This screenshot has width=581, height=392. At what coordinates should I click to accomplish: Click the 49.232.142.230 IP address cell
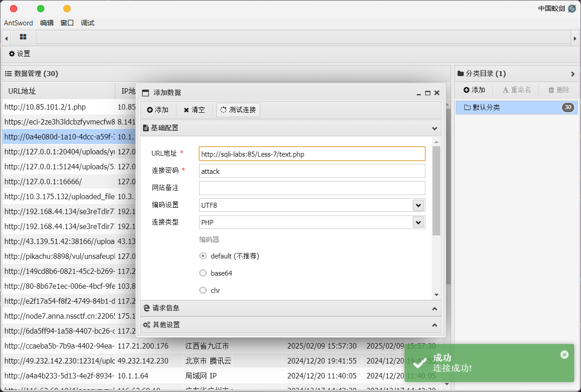[x=149, y=361]
